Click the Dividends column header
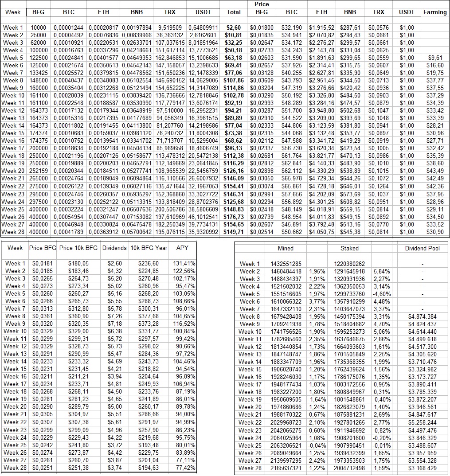 point(114,248)
